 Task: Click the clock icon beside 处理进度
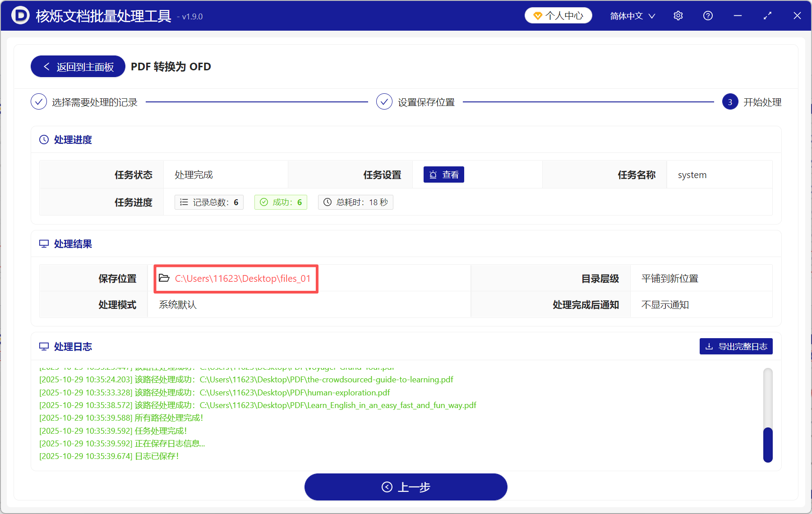pos(43,140)
